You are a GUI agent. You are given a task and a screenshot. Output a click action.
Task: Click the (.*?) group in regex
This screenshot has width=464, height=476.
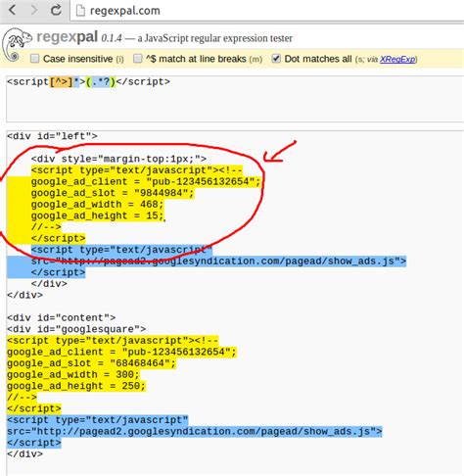pyautogui.click(x=101, y=81)
